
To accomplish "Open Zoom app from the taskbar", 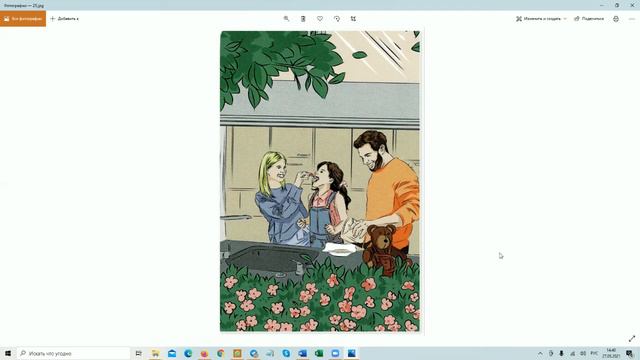I will 335,353.
